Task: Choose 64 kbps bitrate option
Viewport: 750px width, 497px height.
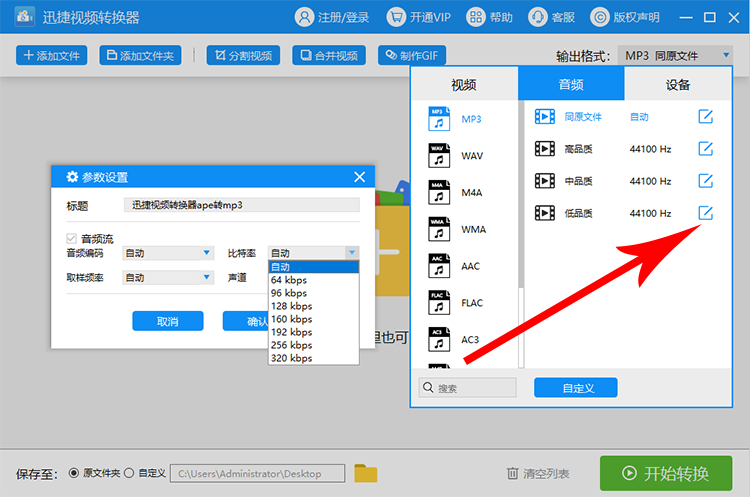Action: click(313, 280)
